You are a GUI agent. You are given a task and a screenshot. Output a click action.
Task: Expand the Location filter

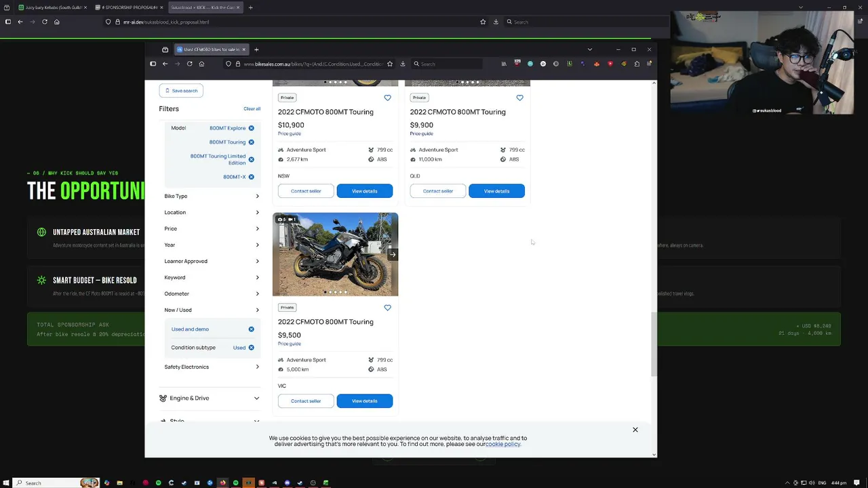pyautogui.click(x=212, y=213)
